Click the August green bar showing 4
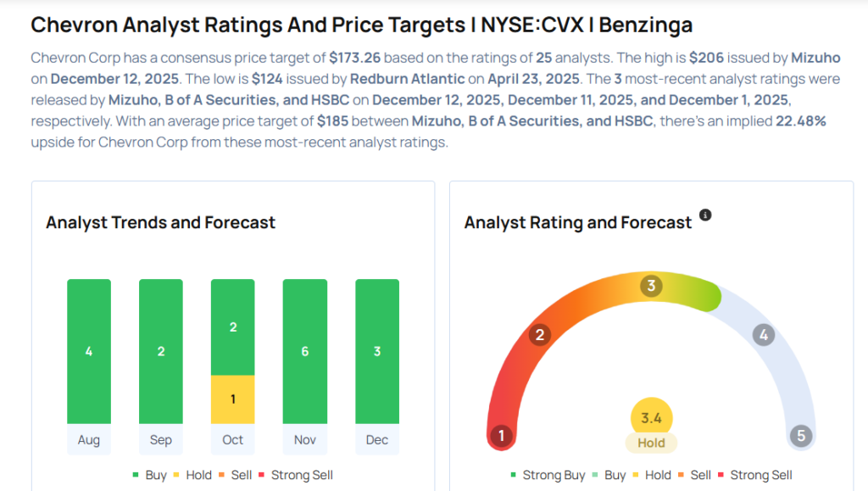This screenshot has width=868, height=491. point(89,351)
